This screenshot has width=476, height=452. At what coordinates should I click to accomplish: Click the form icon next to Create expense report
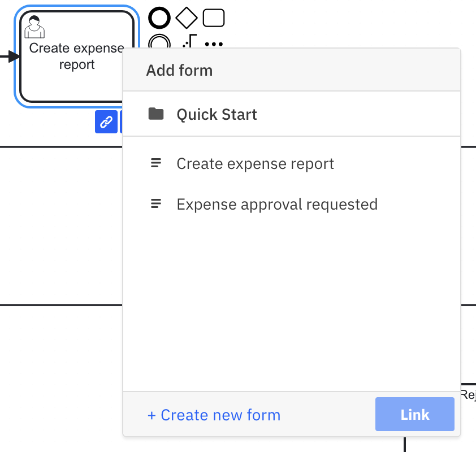(x=155, y=163)
